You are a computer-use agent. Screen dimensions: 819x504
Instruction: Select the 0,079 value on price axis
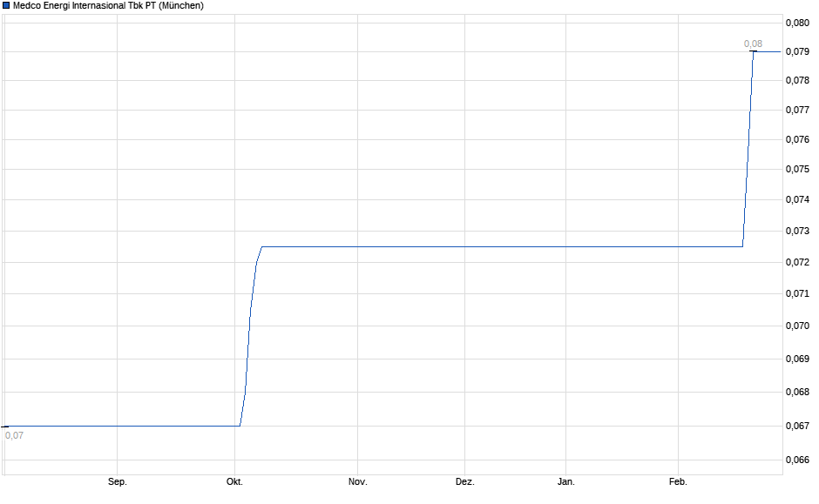click(x=796, y=50)
